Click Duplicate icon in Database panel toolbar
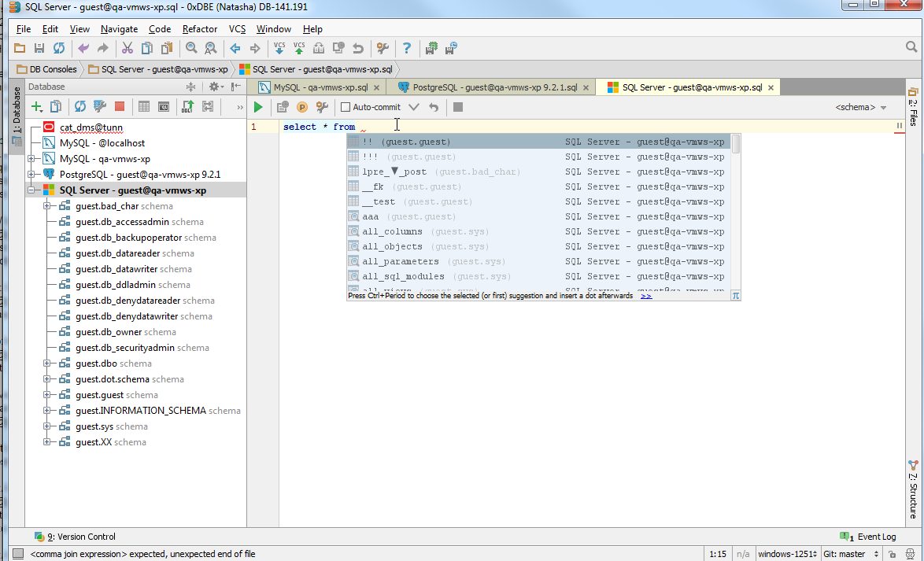This screenshot has width=924, height=561. click(56, 107)
